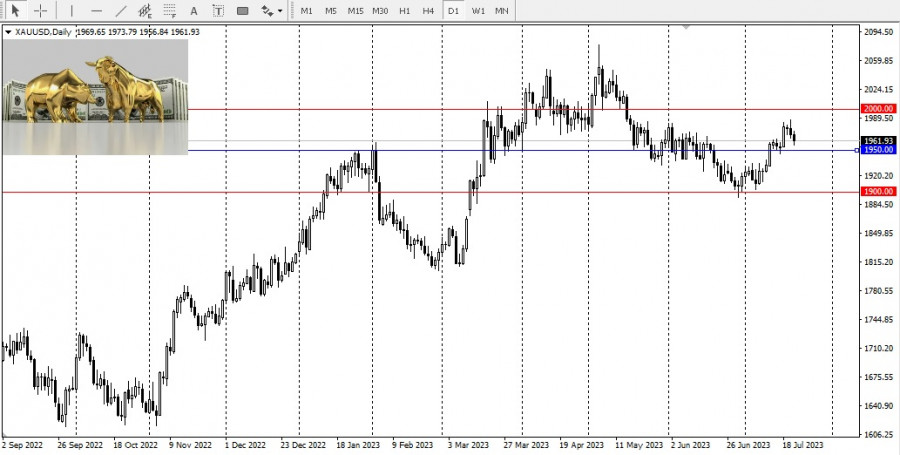900x455 pixels.
Task: Pick the rectangle shapes tool
Action: click(243, 10)
